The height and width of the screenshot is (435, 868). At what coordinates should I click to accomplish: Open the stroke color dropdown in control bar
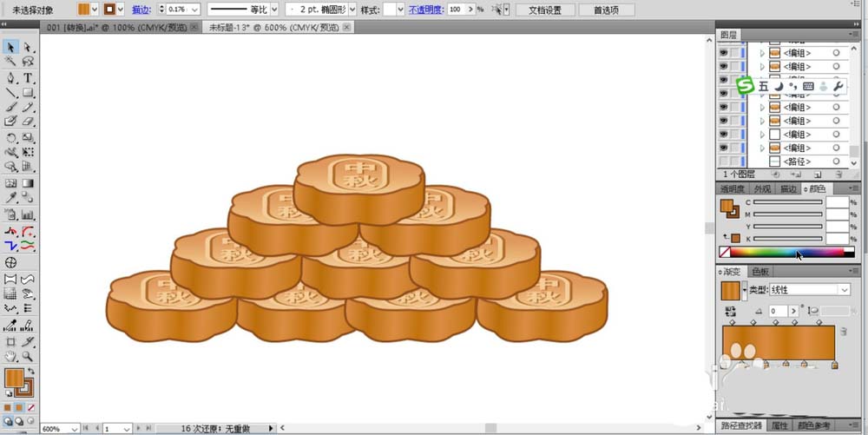pyautogui.click(x=121, y=10)
